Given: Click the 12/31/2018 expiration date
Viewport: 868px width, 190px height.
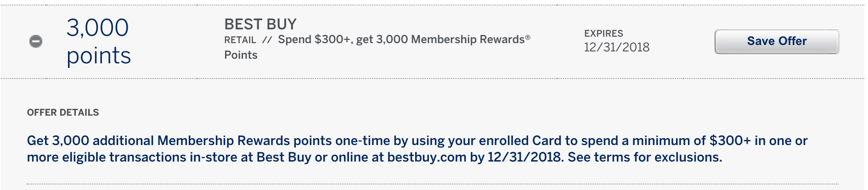Looking at the screenshot, I should pos(616,47).
